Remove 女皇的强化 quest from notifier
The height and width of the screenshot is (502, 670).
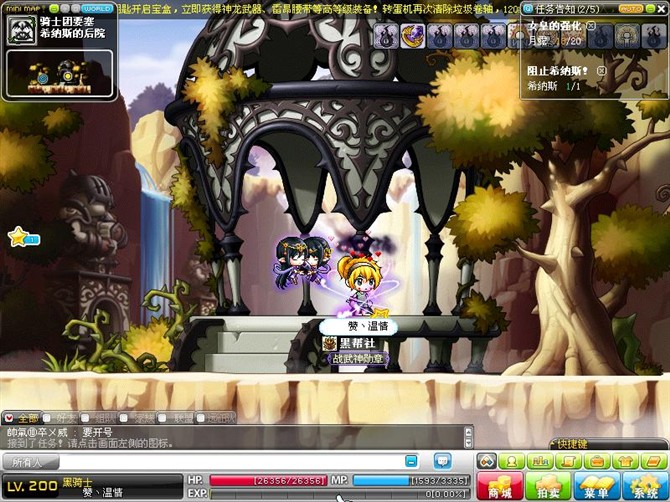(591, 26)
